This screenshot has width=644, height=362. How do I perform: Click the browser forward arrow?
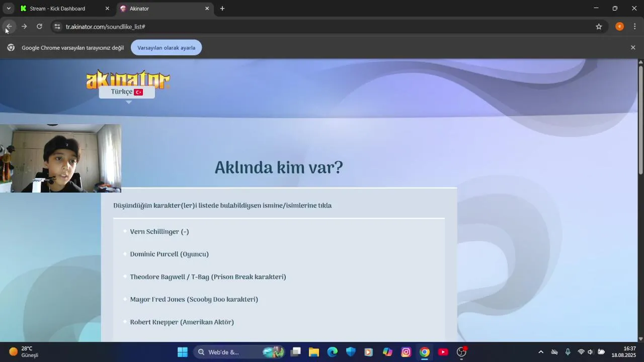coord(24,27)
